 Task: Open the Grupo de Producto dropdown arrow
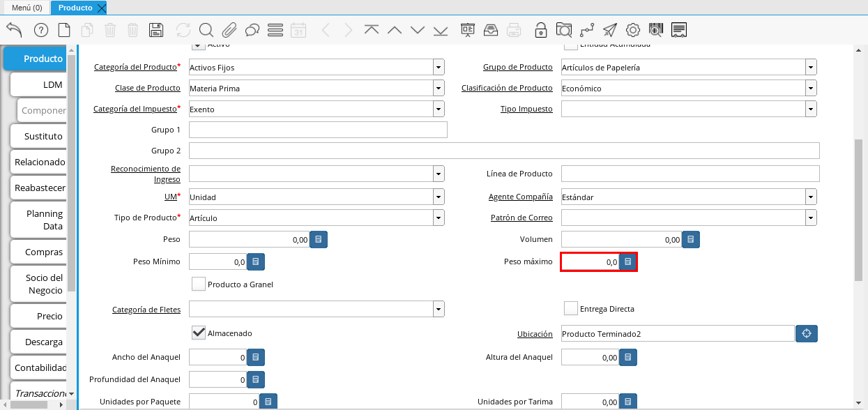coord(811,68)
